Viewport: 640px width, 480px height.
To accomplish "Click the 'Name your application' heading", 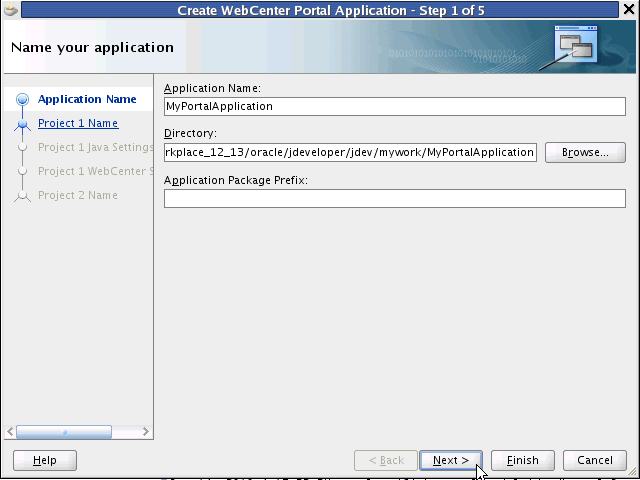I will click(92, 47).
